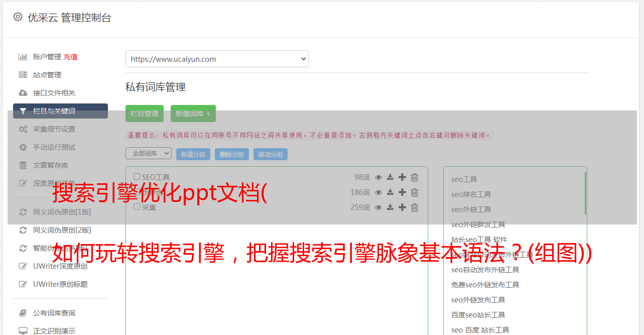The height and width of the screenshot is (335, 644).
Task: Click the download icon in the 186词 row
Action: [x=390, y=192]
